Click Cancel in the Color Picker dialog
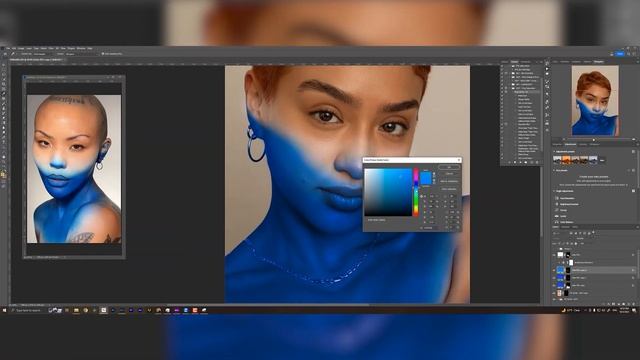Viewport: 640px width, 360px height. tap(449, 173)
